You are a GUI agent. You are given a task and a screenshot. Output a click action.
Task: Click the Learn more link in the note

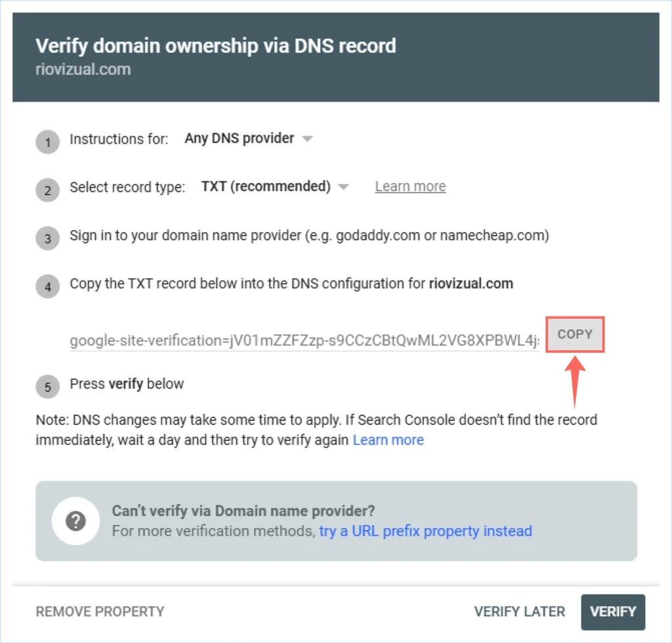coord(388,440)
